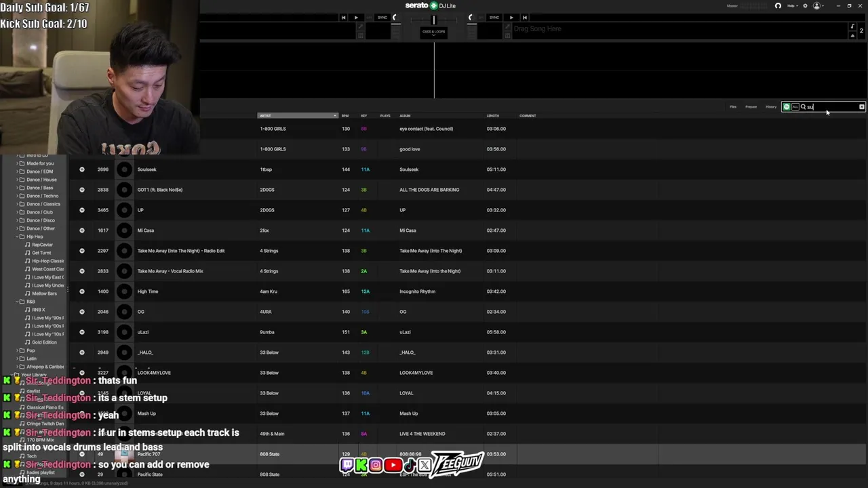Sort by the BPM column header
The width and height of the screenshot is (868, 488).
pos(345,116)
